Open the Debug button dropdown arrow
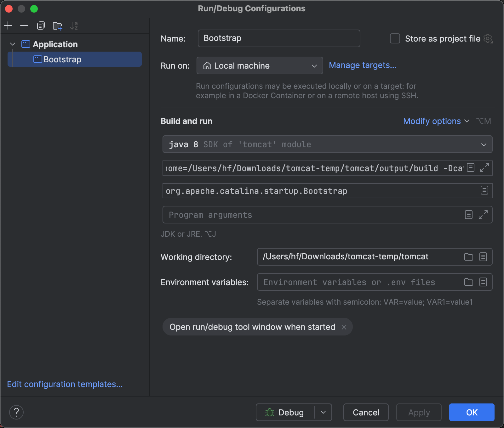This screenshot has height=428, width=504. pos(323,412)
